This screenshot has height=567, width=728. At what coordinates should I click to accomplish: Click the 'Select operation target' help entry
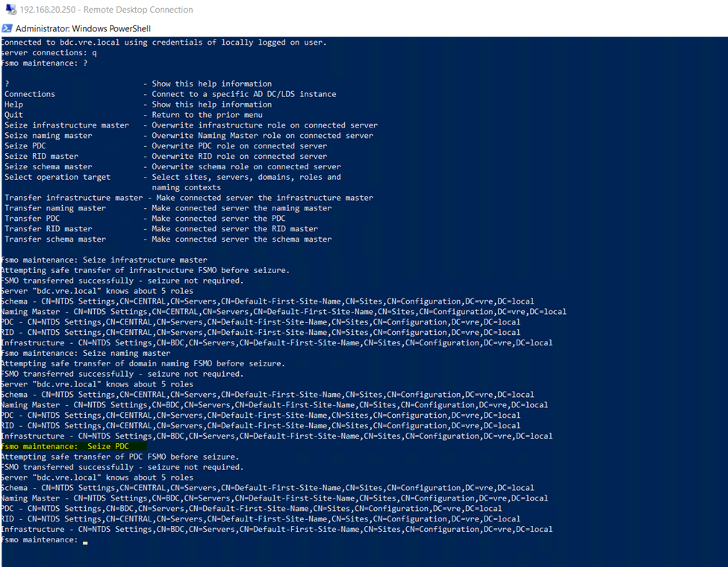click(57, 177)
